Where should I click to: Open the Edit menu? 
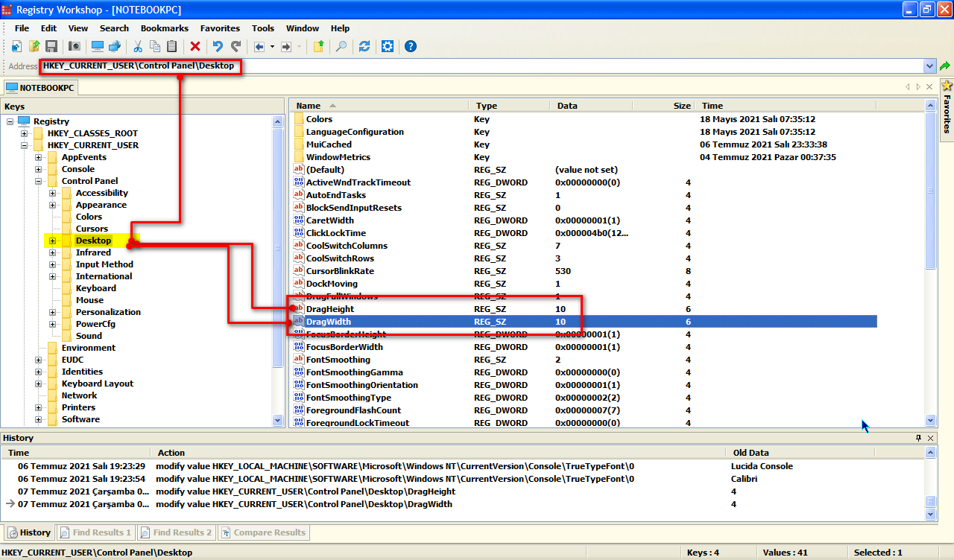coord(48,28)
